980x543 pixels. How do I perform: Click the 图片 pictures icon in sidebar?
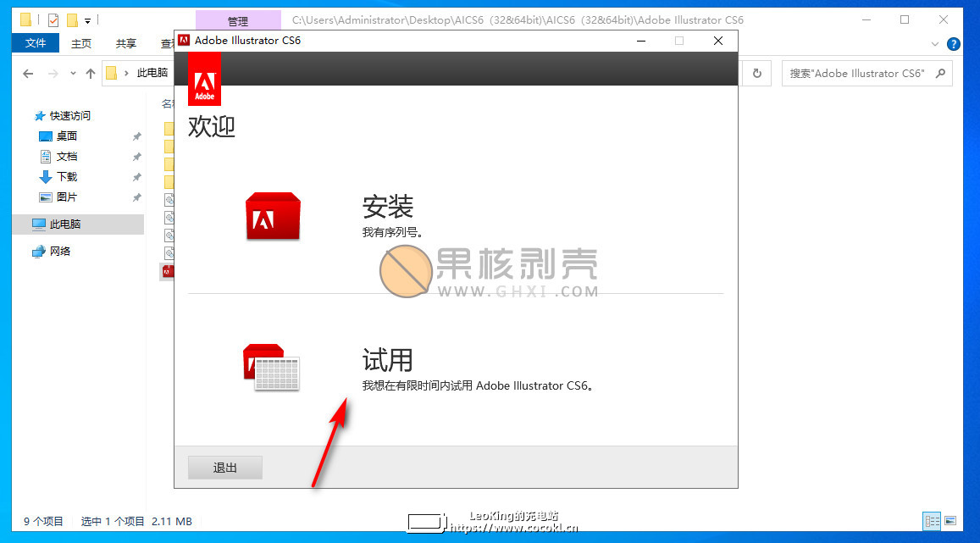pos(46,197)
